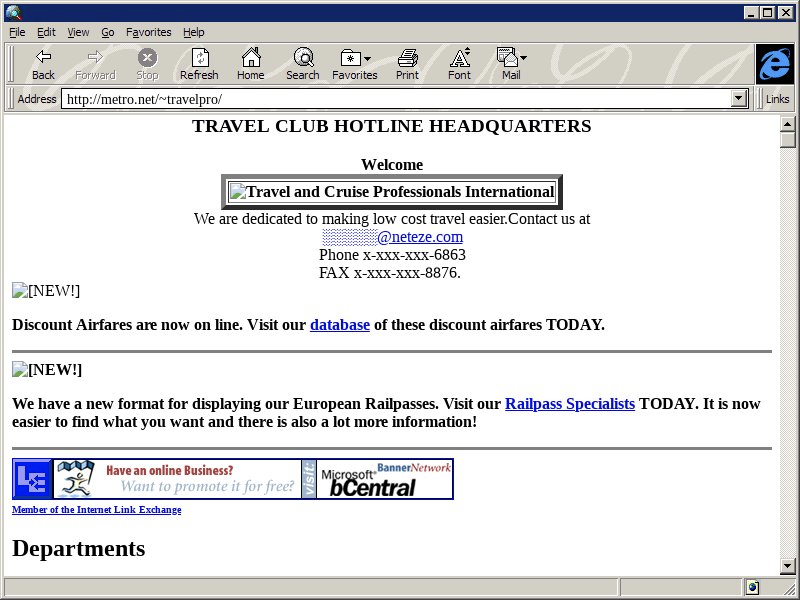800x600 pixels.
Task: Refresh the current page
Action: coord(199,64)
